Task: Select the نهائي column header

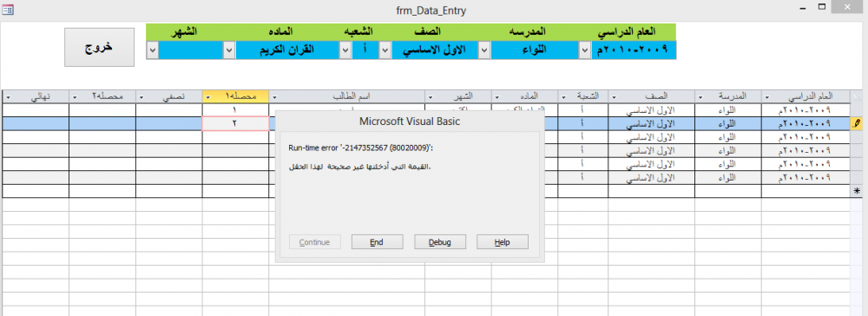Action: 36,96
